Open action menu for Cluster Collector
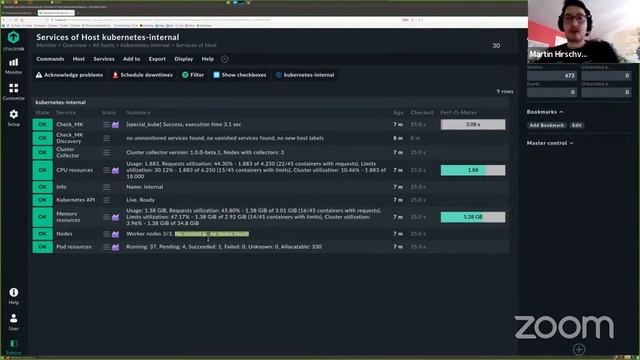Viewport: 640px width, 360px height. pyautogui.click(x=107, y=153)
